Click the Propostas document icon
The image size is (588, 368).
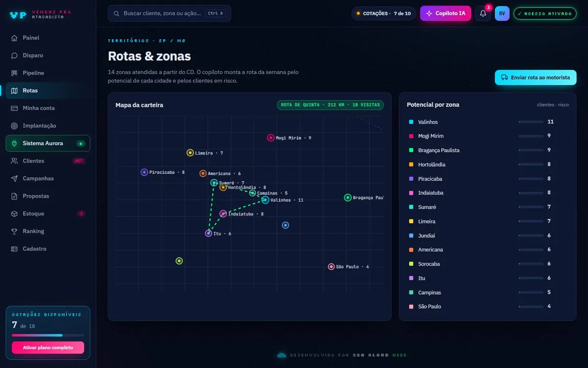click(14, 196)
